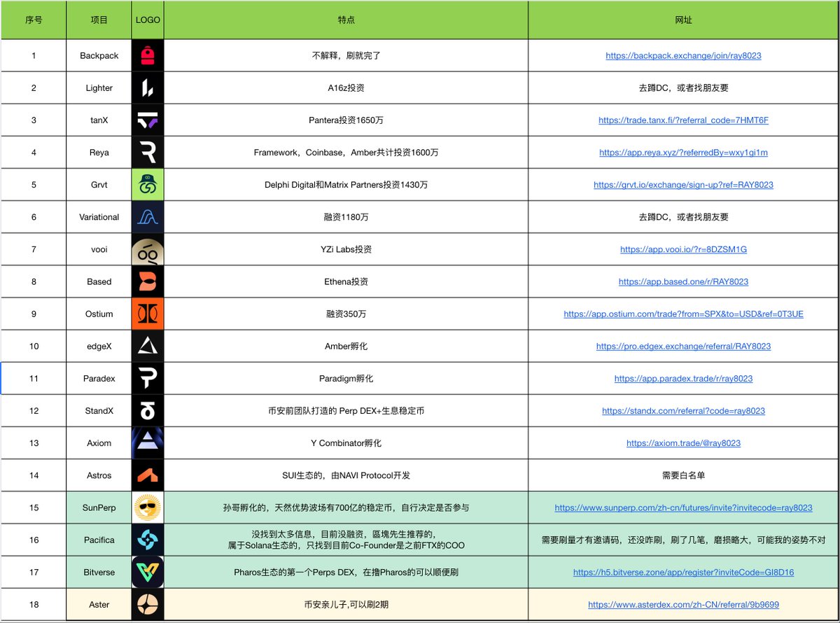Open the sunperp.com invite link
Viewport: 840px width, 623px height.
click(683, 507)
